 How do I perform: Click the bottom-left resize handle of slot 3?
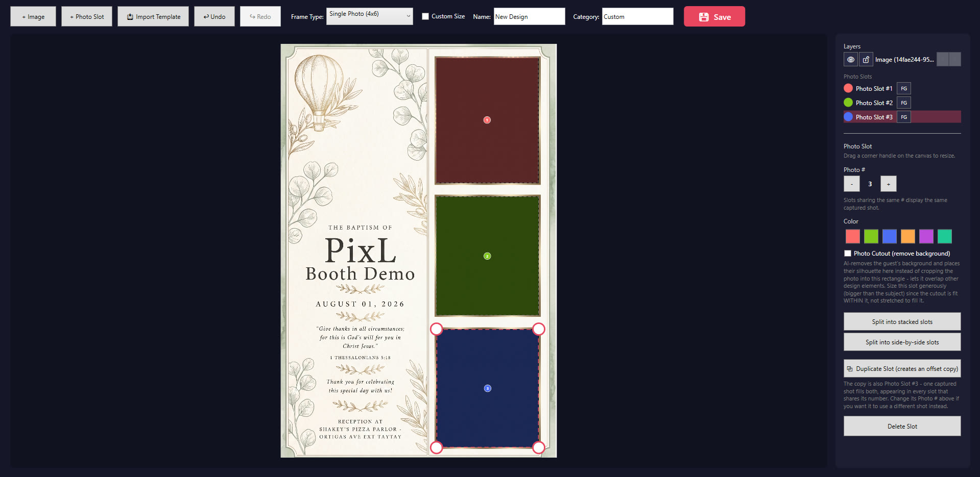(x=436, y=447)
